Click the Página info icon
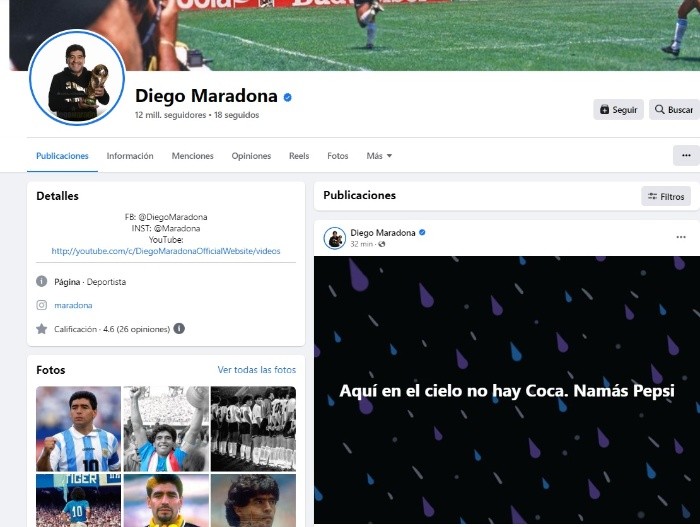This screenshot has width=700, height=527. [x=42, y=281]
